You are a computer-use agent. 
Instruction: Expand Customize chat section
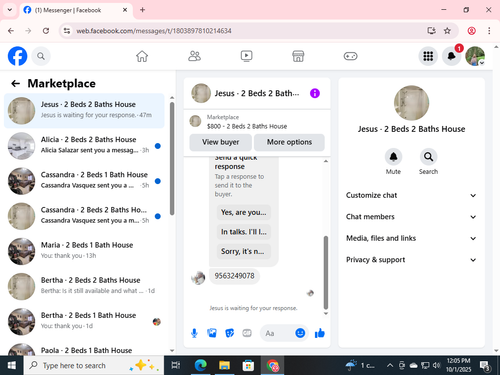tap(411, 195)
